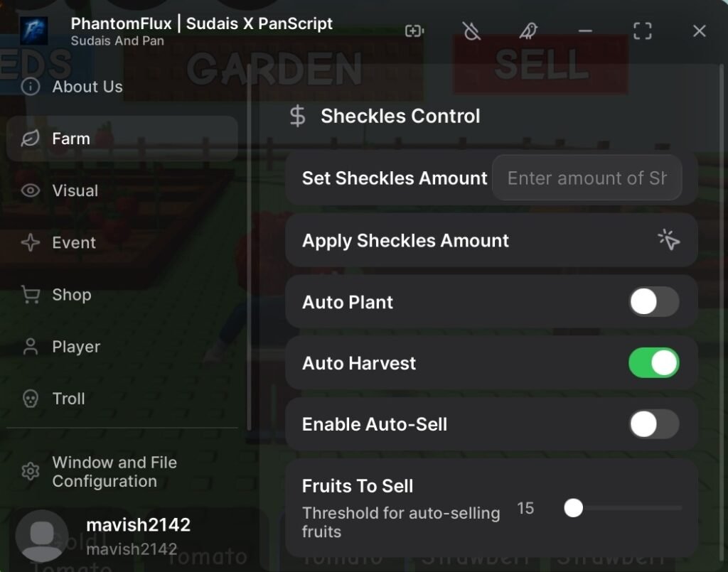Image resolution: width=728 pixels, height=572 pixels.
Task: Open the About Us section
Action: pyautogui.click(x=87, y=87)
